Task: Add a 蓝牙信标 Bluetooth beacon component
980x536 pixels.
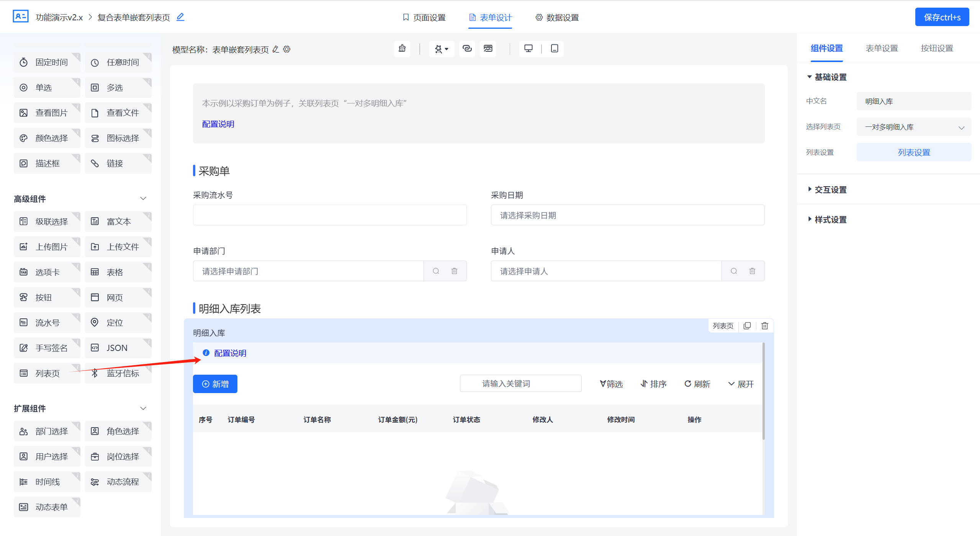Action: click(x=118, y=373)
